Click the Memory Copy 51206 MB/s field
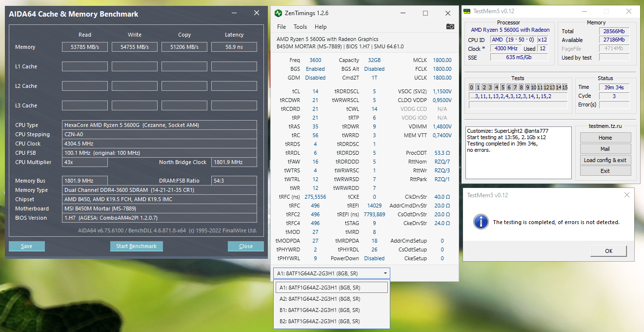 [184, 47]
